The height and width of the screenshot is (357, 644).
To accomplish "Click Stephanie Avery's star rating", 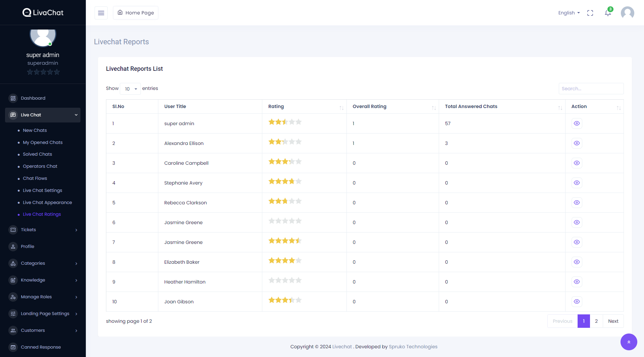I will (x=285, y=182).
